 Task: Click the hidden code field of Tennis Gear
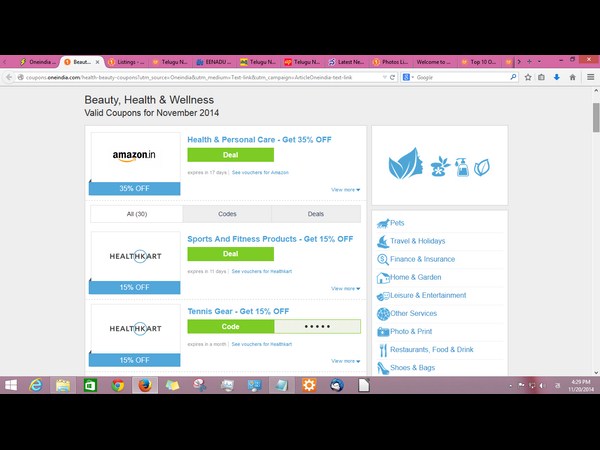(x=317, y=326)
